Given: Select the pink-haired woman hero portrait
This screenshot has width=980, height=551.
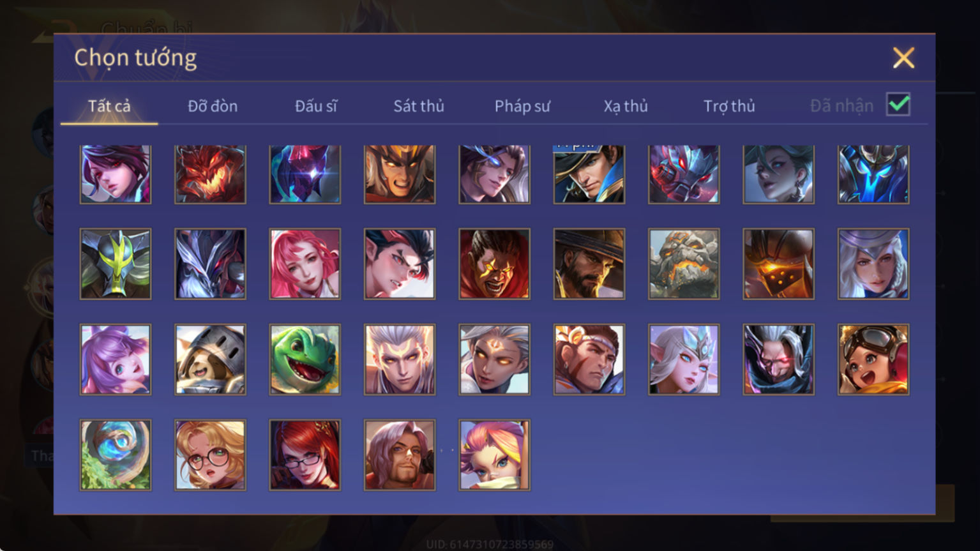Looking at the screenshot, I should click(305, 264).
